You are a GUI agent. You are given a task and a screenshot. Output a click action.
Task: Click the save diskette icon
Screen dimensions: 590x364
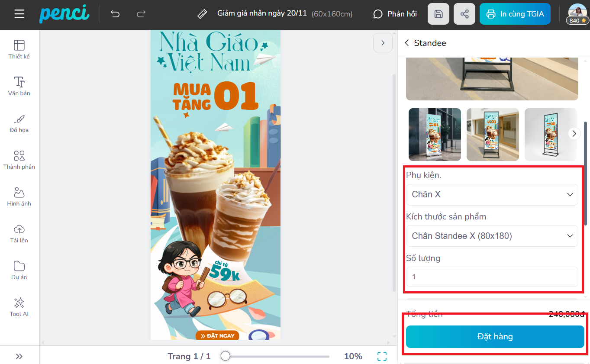438,14
